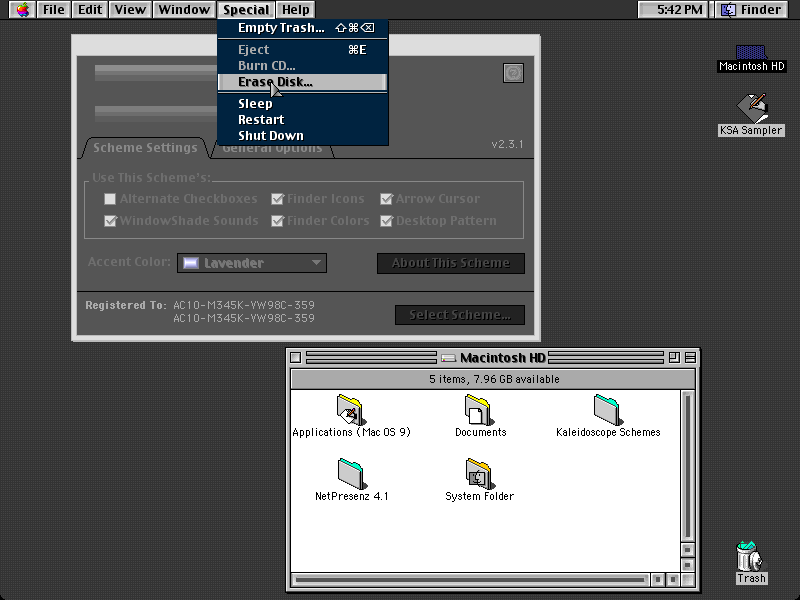
Task: Close the open Special menu
Action: coord(246,10)
